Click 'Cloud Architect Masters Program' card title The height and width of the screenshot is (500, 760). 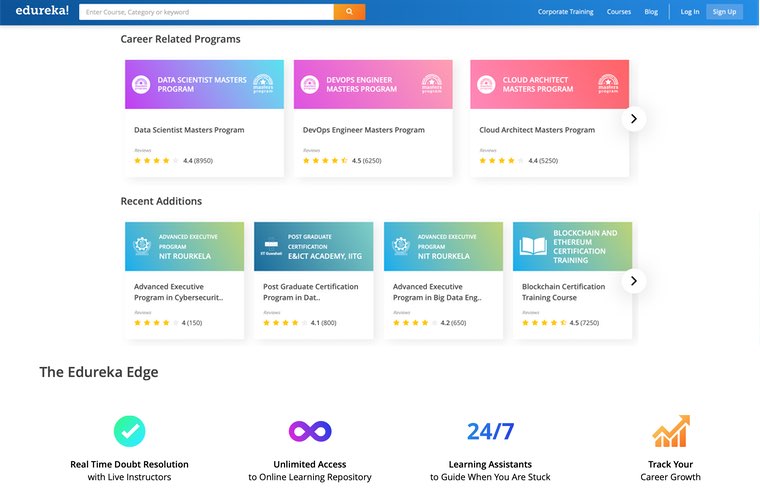pos(537,130)
